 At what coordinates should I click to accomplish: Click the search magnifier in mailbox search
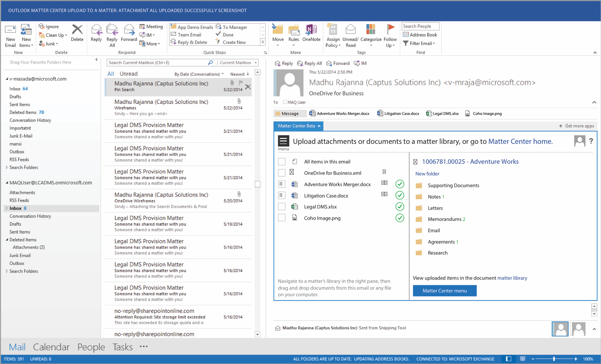click(x=210, y=63)
